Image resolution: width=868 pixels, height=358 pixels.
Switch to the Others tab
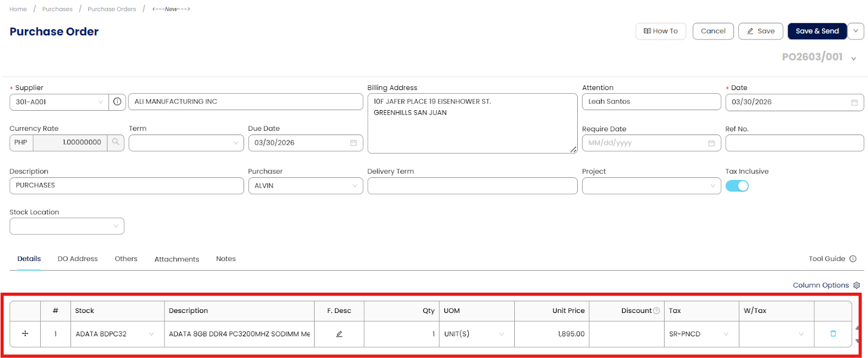[x=126, y=259]
